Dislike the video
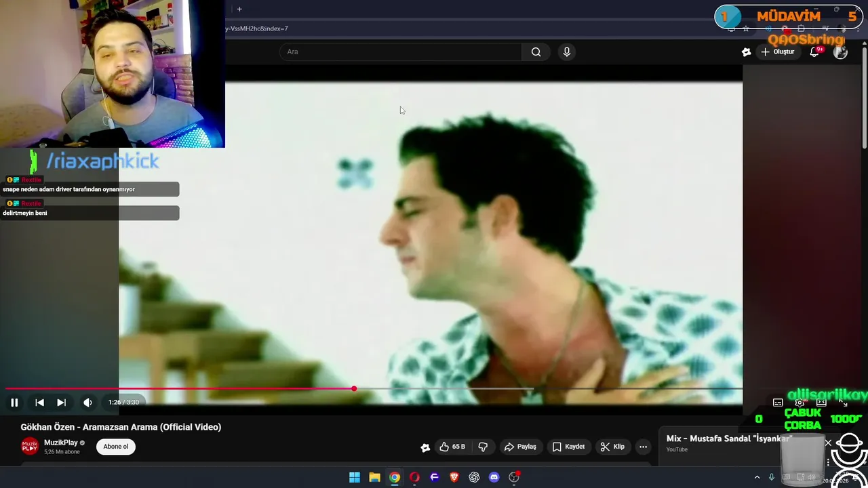Screen dimensions: 868x488 483,447
